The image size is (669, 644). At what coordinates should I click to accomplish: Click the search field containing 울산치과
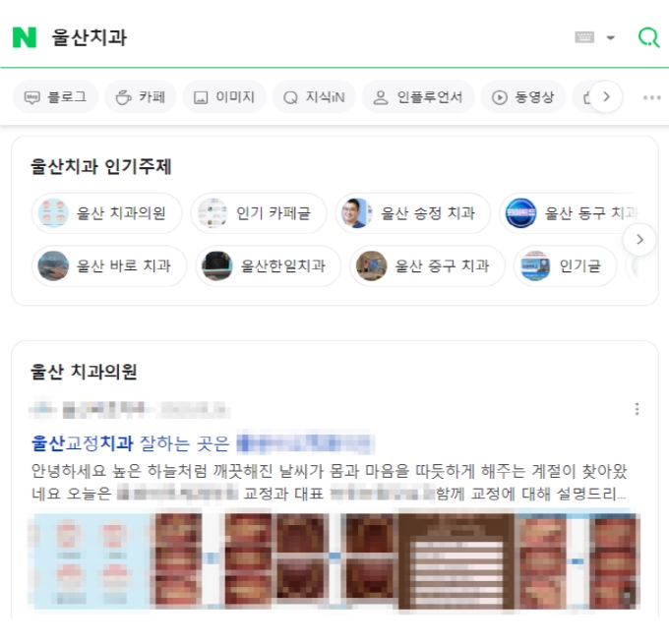pos(299,37)
